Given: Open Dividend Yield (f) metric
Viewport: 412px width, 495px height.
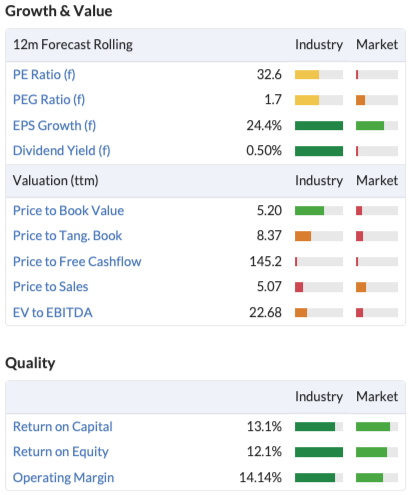Looking at the screenshot, I should point(61,151).
